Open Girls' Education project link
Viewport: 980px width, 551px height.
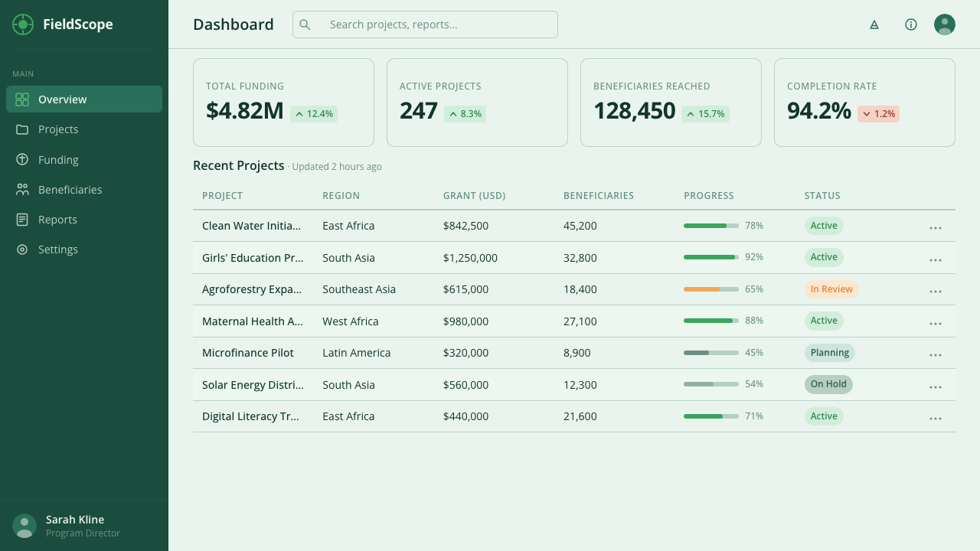(x=253, y=258)
